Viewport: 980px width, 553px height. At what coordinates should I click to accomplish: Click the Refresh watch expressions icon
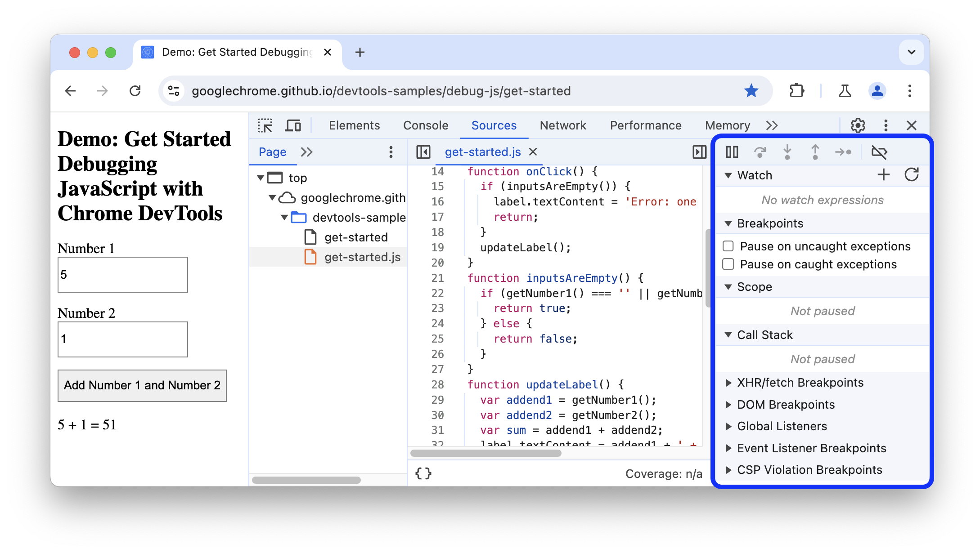(910, 175)
